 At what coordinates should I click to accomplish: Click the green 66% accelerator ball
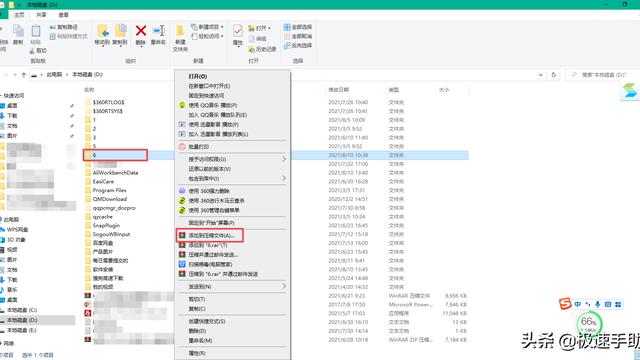pos(589,324)
